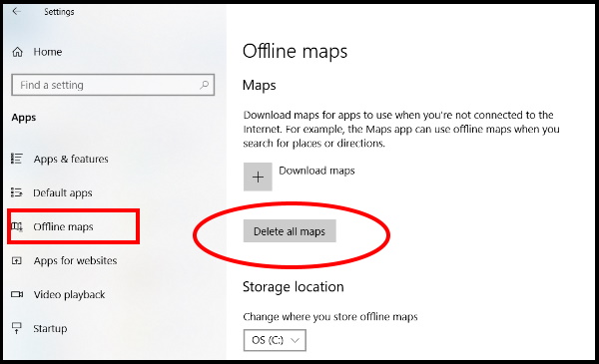Select Offline maps in the sidebar
This screenshot has width=599, height=364.
click(x=64, y=226)
